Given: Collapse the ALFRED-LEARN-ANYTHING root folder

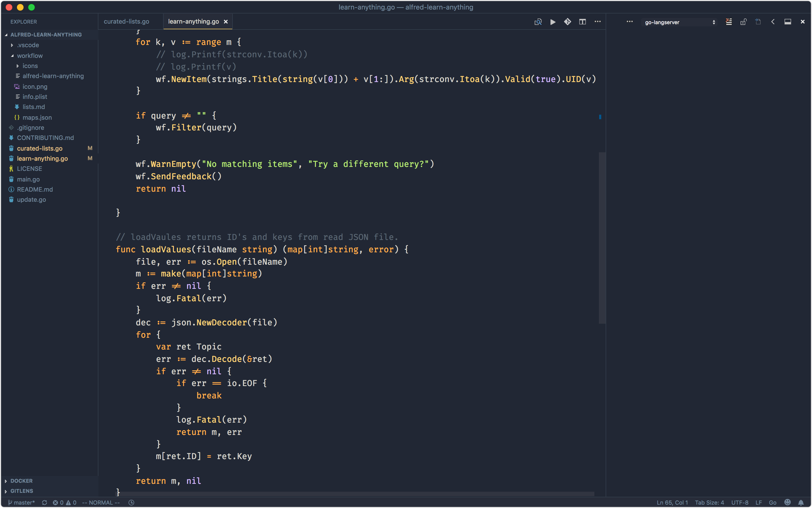Looking at the screenshot, I should [46, 35].
